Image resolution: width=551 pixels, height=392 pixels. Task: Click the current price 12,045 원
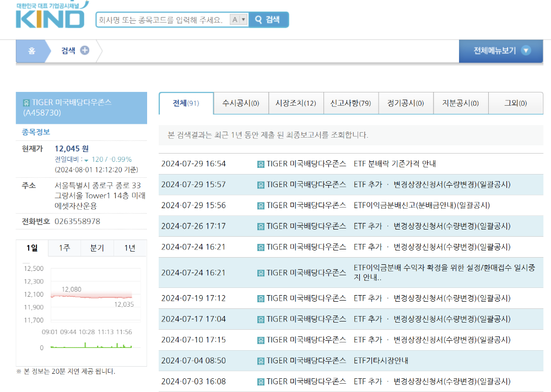point(72,149)
